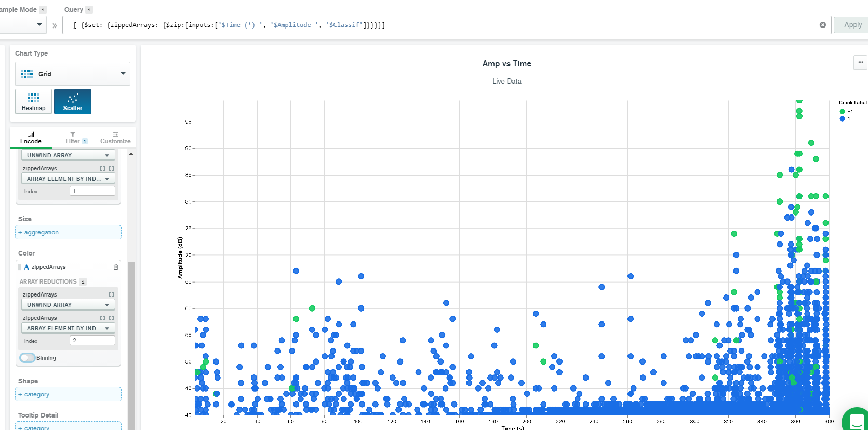Open the Color ARRAY ELEMENT BY INDEX dropdown
This screenshot has width=868, height=430.
pos(68,328)
